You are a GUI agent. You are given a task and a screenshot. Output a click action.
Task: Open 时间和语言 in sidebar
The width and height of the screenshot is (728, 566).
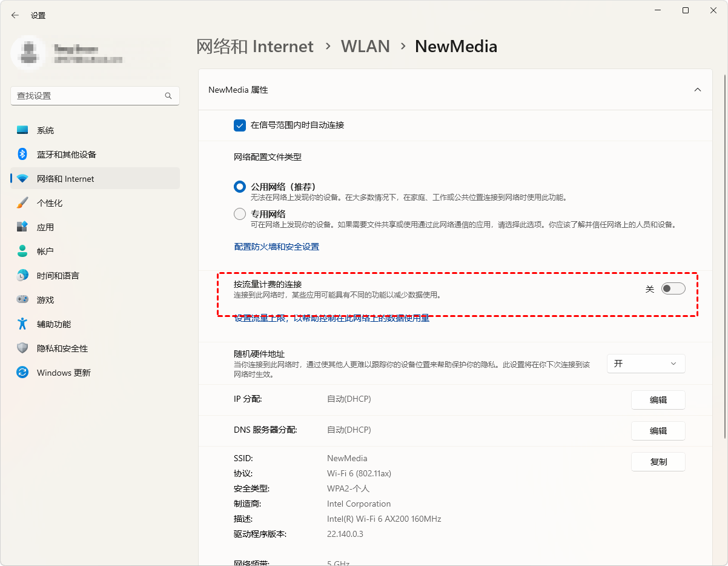(58, 276)
